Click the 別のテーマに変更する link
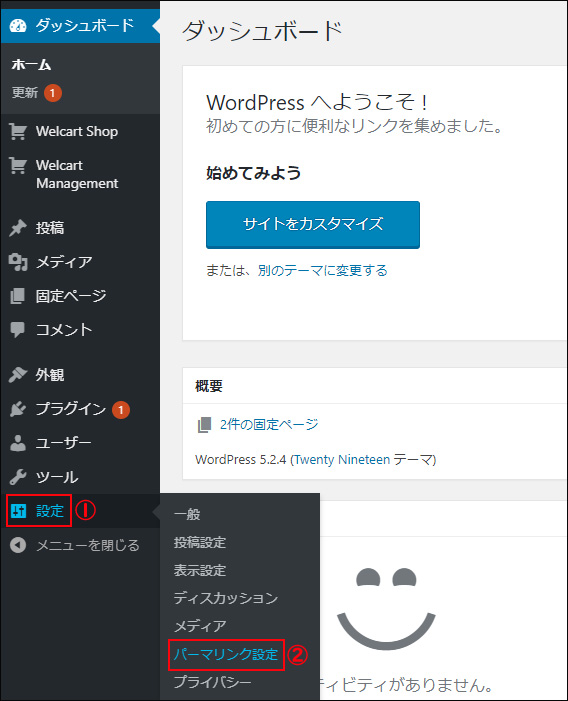The height and width of the screenshot is (701, 568). 323,270
